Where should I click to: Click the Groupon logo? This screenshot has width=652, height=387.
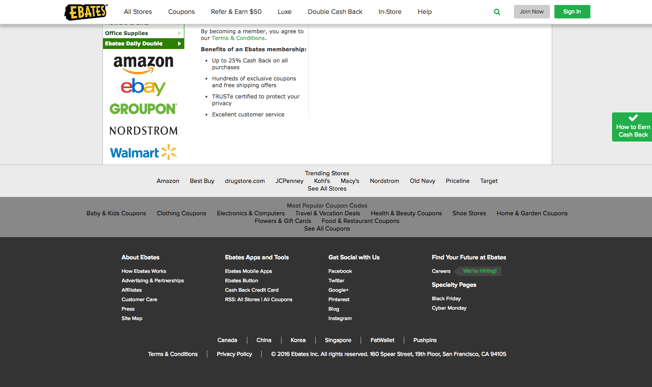[143, 109]
